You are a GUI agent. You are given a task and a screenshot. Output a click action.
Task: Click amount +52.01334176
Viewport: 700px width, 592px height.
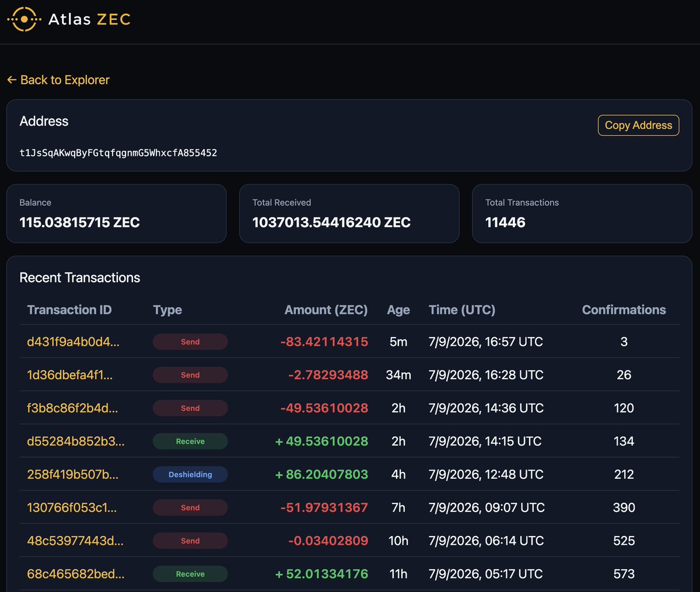click(322, 575)
